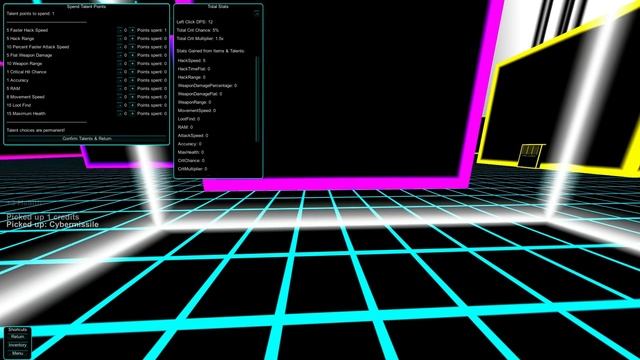
Task: Remove a point from Critical Hit Chance
Action: tap(120, 72)
